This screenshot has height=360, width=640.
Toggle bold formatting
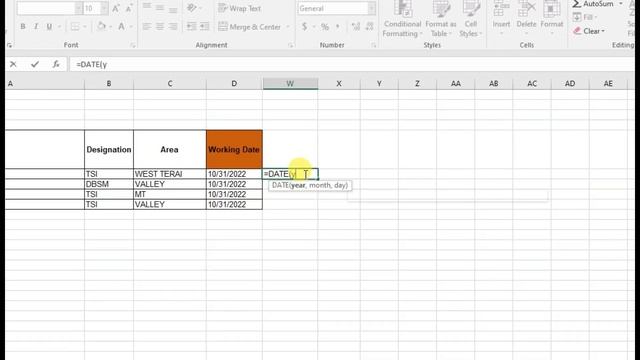pos(23,27)
